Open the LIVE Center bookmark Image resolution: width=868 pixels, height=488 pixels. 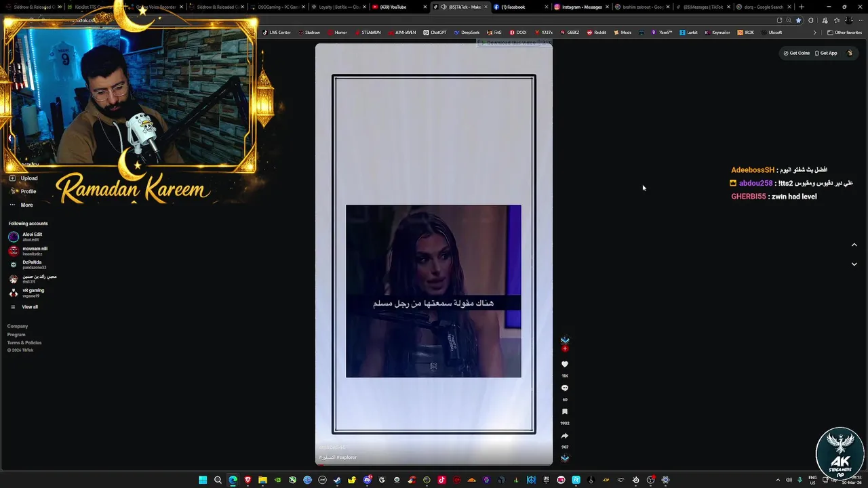tap(277, 33)
